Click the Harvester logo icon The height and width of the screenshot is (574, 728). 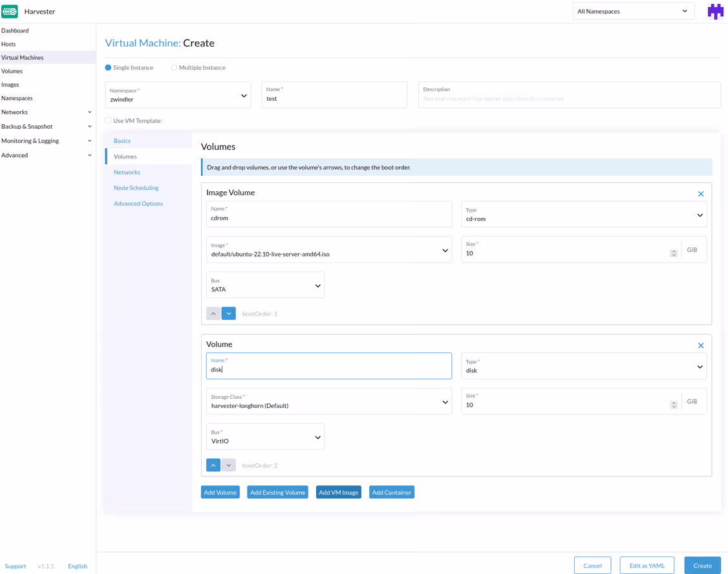10,12
